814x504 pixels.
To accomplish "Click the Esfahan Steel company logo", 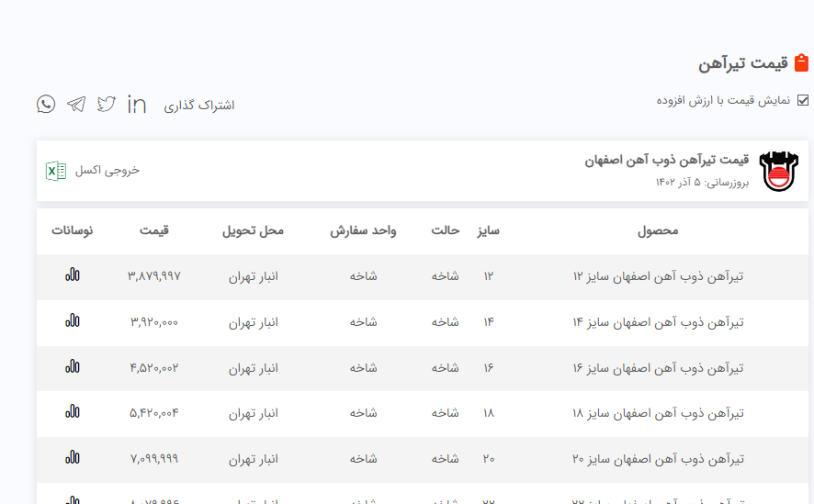I will (779, 171).
